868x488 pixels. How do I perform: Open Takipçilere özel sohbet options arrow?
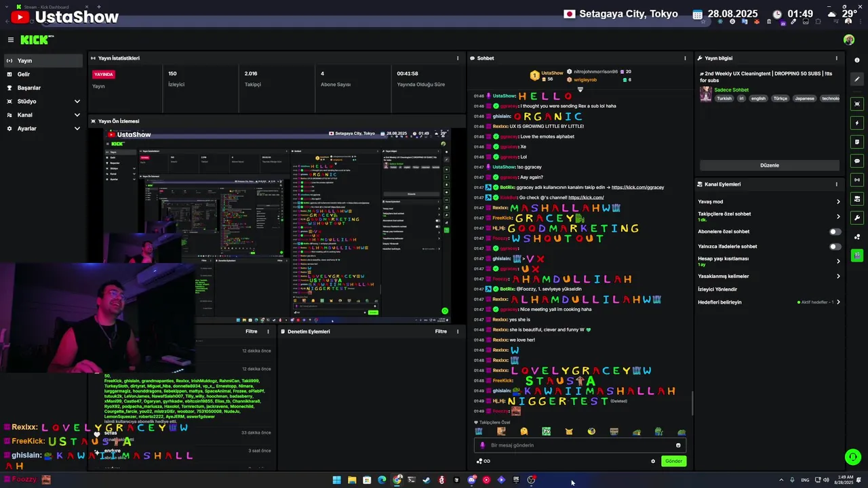tap(837, 217)
